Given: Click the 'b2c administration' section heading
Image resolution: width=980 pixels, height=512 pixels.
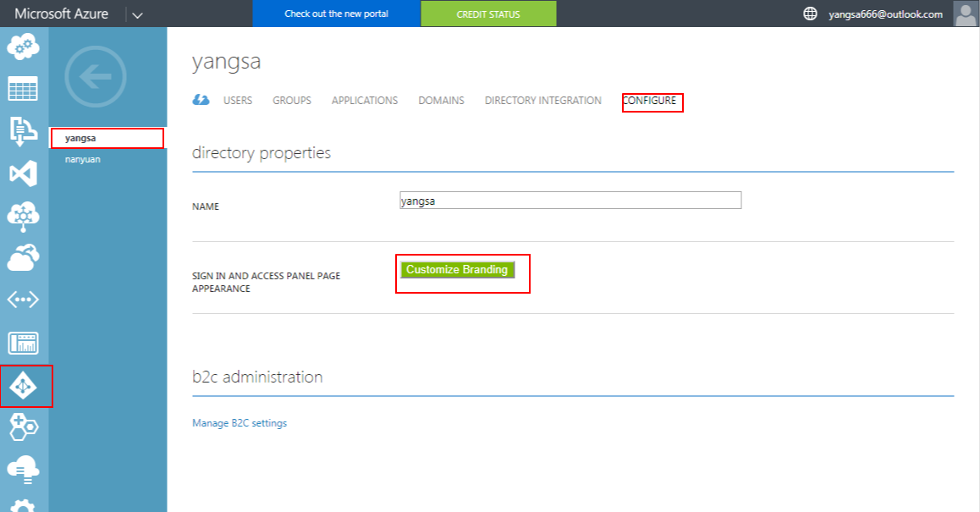Looking at the screenshot, I should (x=257, y=377).
